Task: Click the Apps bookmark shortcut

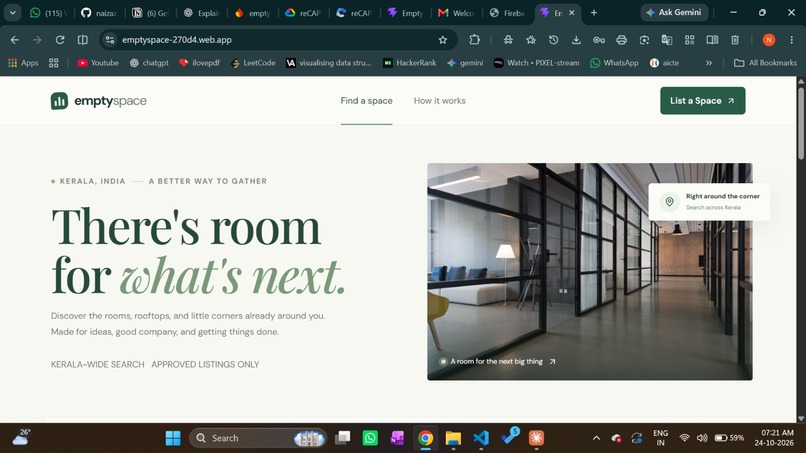Action: [x=23, y=63]
